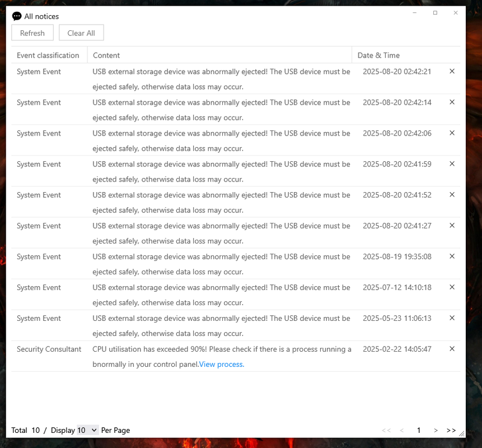482x448 pixels.
Task: Clear all notices with Clear All
Action: [x=81, y=32]
